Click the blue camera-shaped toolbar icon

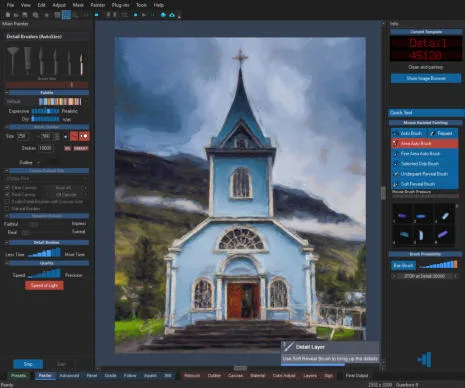172,15
